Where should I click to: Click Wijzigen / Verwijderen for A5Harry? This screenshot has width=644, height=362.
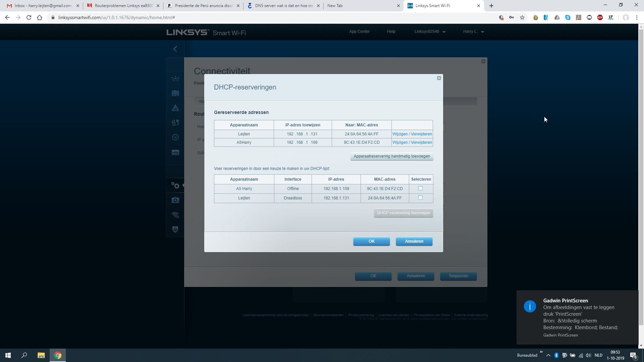(x=412, y=142)
